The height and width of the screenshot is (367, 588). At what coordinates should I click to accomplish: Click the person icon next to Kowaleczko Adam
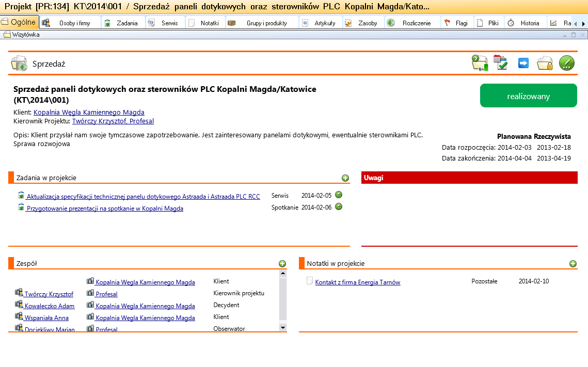[19, 305]
